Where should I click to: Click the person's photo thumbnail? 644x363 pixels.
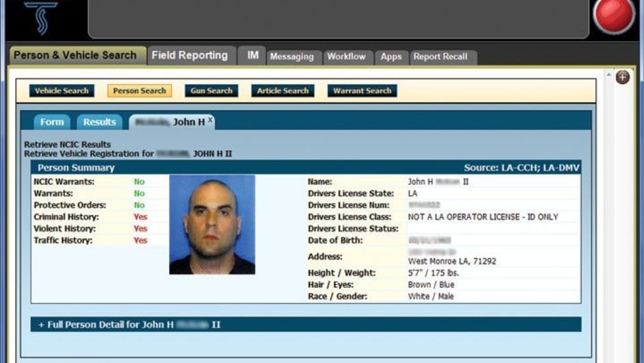[212, 224]
